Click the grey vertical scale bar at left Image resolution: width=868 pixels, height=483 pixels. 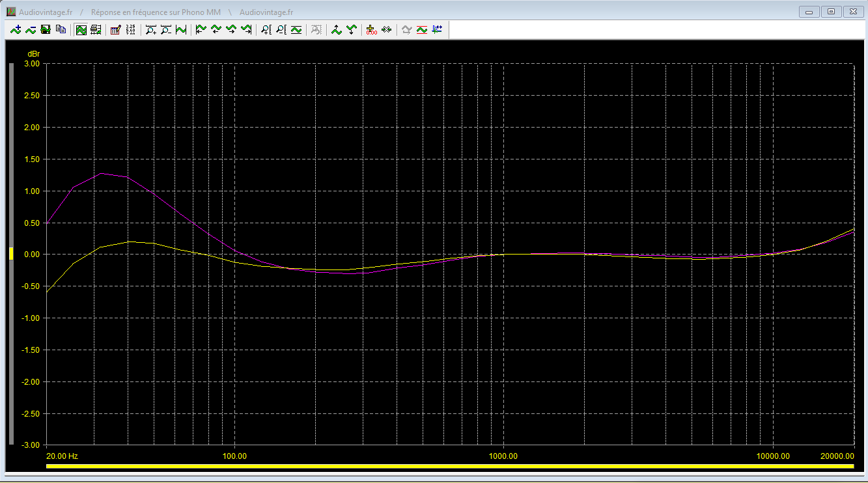point(11,254)
